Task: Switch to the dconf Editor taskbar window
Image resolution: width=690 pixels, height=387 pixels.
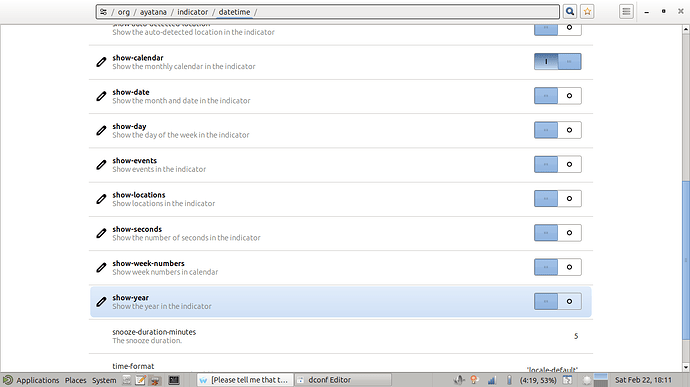Action: (343, 380)
